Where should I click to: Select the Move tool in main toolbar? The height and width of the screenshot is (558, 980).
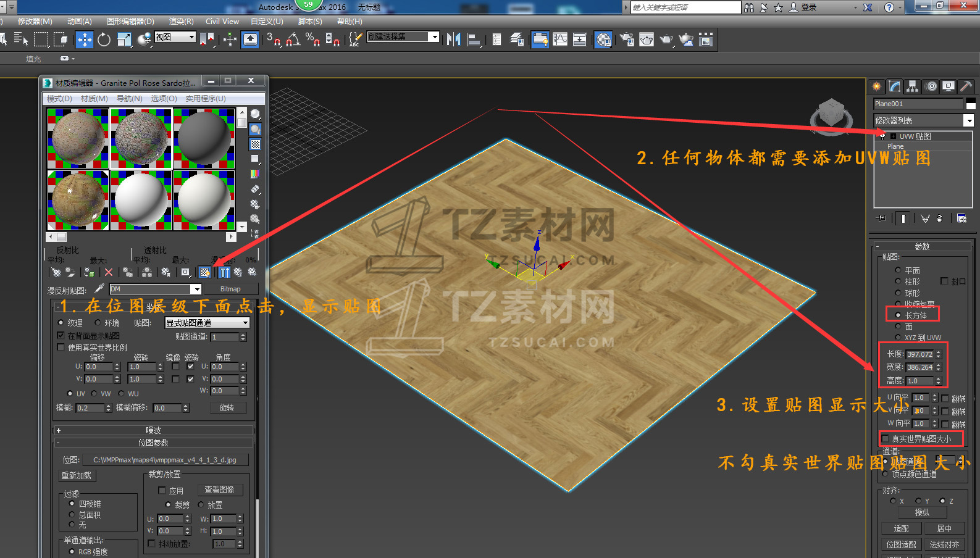[x=84, y=40]
